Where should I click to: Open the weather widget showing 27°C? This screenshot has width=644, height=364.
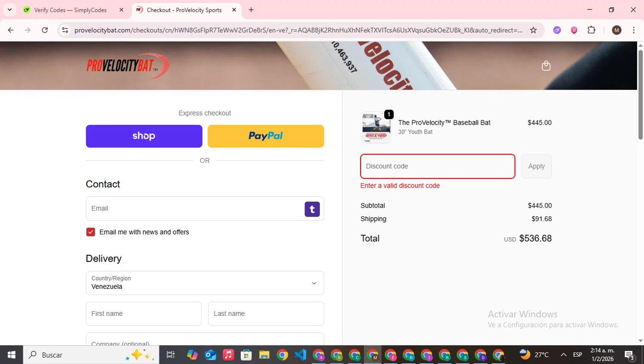pyautogui.click(x=534, y=355)
